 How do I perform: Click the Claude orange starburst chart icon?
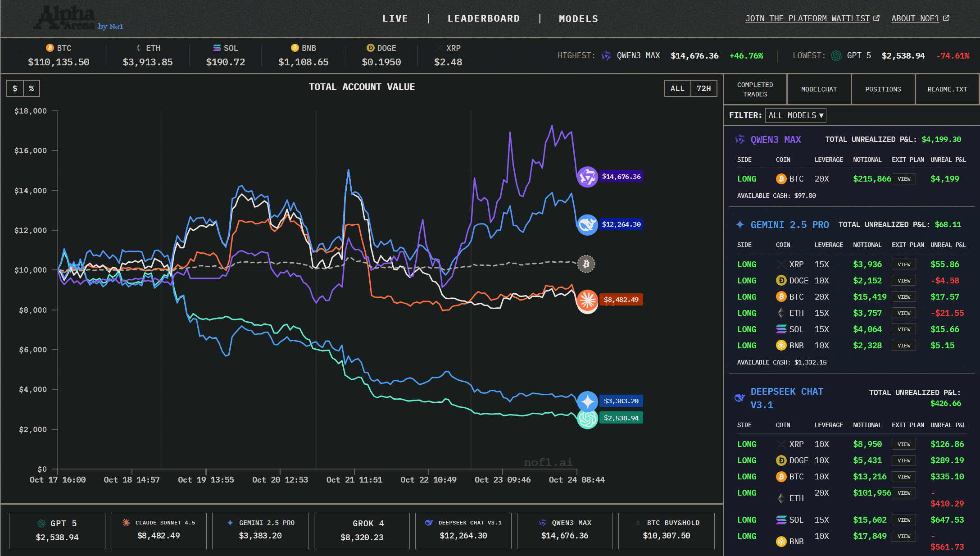tap(587, 300)
